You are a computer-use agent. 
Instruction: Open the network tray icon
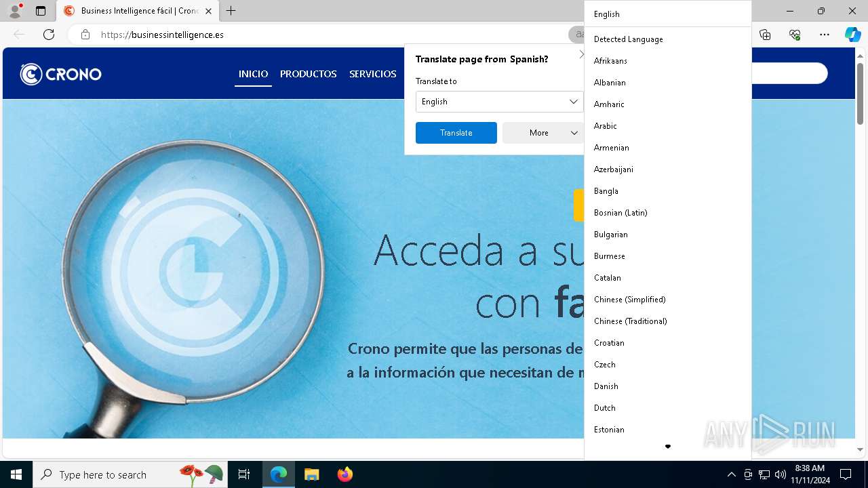(764, 474)
